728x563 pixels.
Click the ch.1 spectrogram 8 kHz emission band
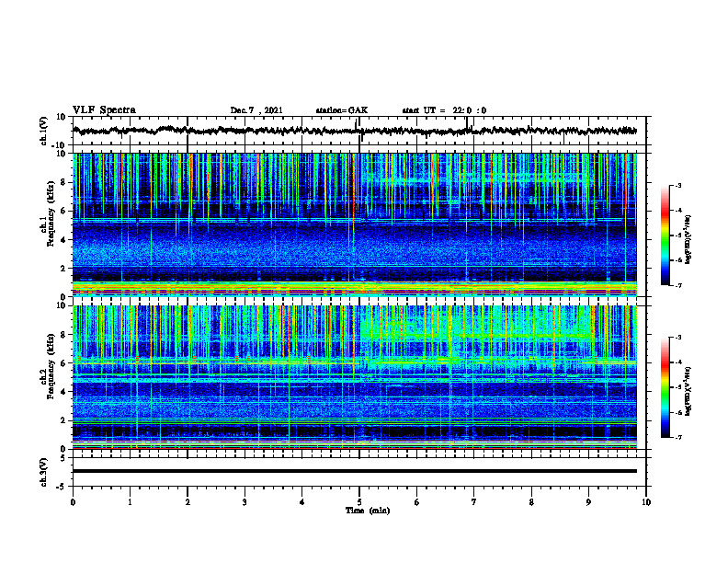476,178
